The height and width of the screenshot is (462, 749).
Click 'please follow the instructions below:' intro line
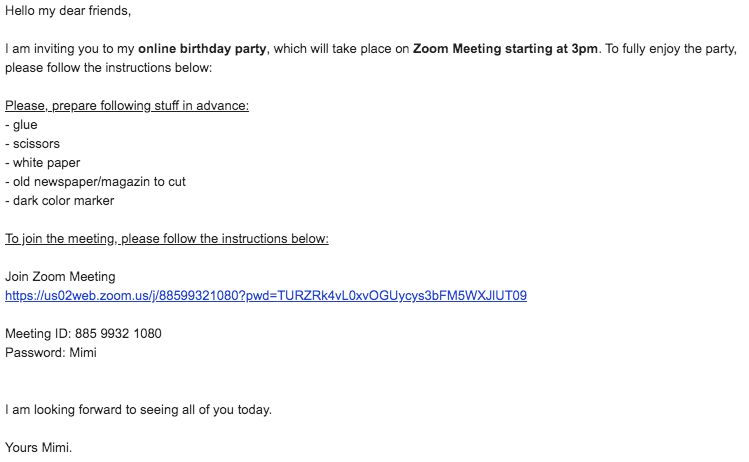coord(108,68)
